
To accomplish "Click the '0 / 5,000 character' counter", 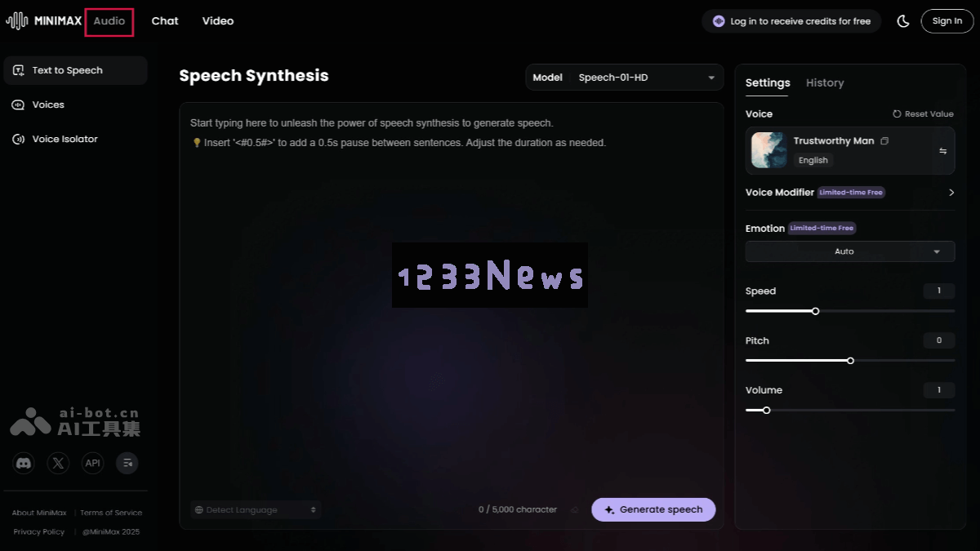I will [x=518, y=509].
